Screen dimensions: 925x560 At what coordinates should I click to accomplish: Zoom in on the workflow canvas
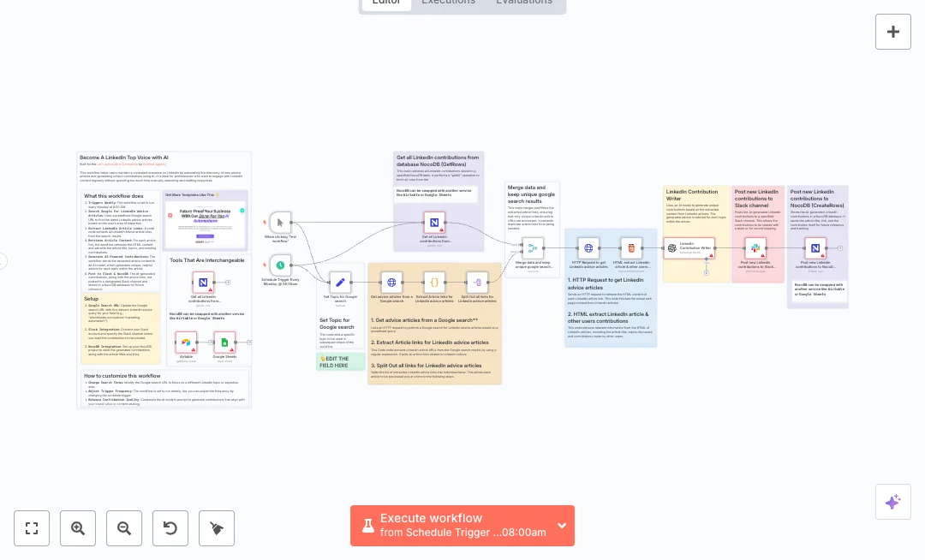tap(78, 528)
